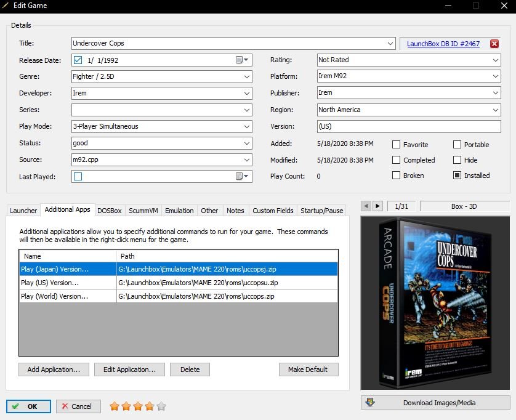Show next image with right arrow
516x420 pixels.
377,206
